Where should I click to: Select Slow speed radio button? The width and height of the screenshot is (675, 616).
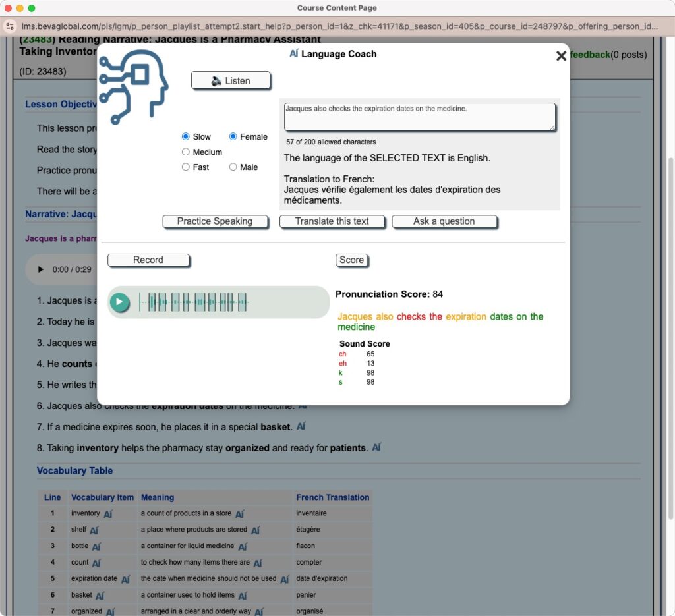click(185, 136)
